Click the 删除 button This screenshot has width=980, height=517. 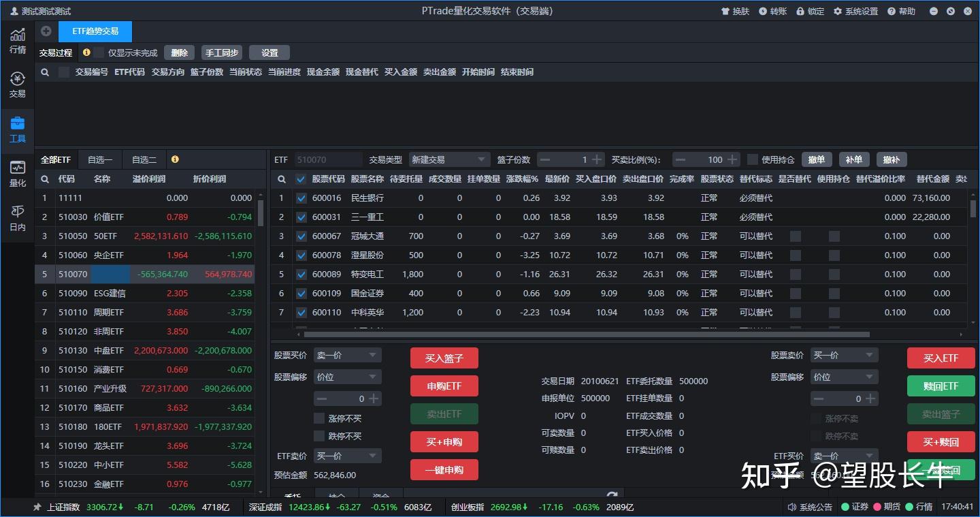180,52
